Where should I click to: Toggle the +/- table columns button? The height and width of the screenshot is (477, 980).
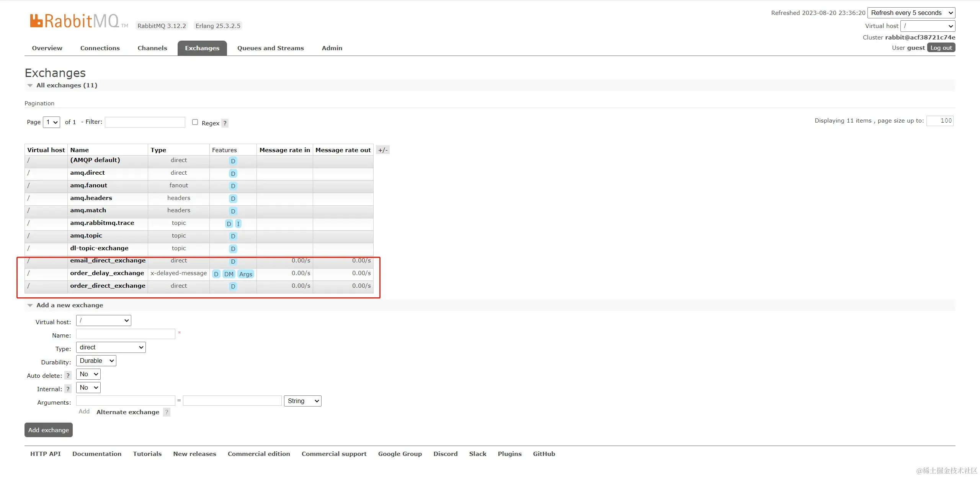pyautogui.click(x=383, y=150)
